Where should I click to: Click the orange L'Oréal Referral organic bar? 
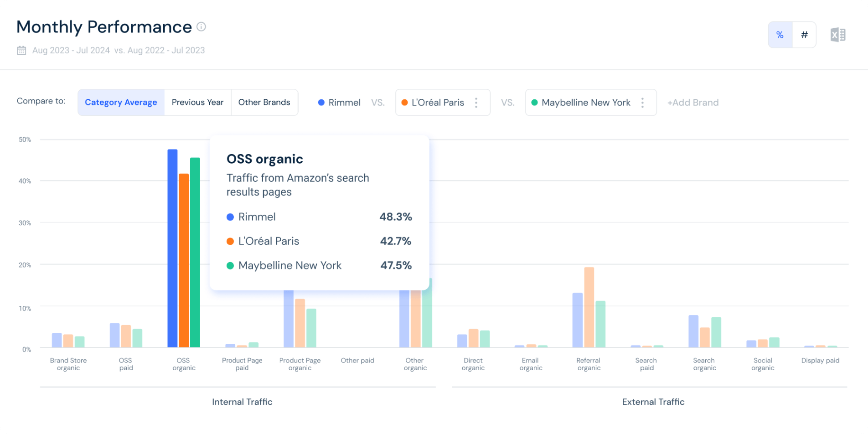coord(589,307)
